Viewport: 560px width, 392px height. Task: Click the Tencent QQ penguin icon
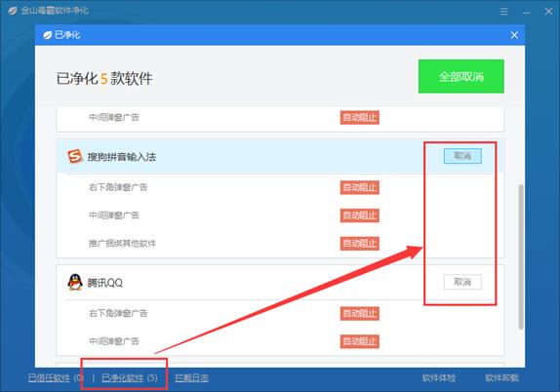click(x=75, y=283)
